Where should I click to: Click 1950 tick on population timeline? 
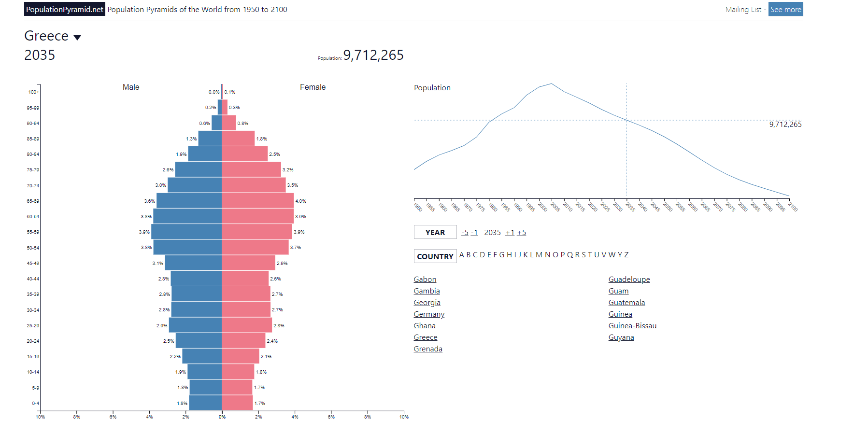click(x=418, y=207)
